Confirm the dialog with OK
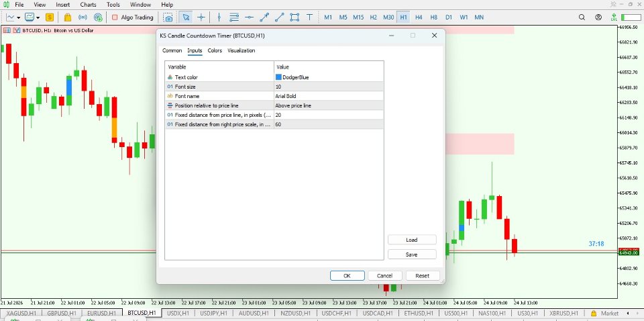This screenshot has height=321, width=644. tap(347, 276)
